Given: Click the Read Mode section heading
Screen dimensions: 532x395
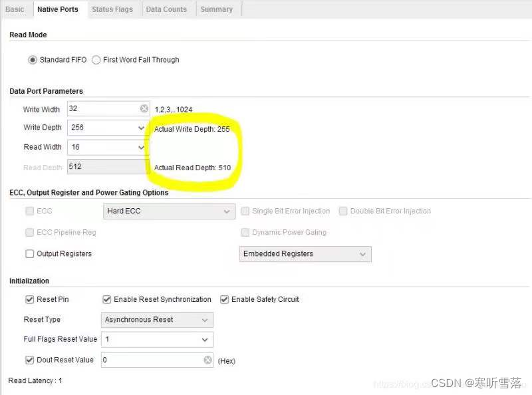Looking at the screenshot, I should coord(28,35).
